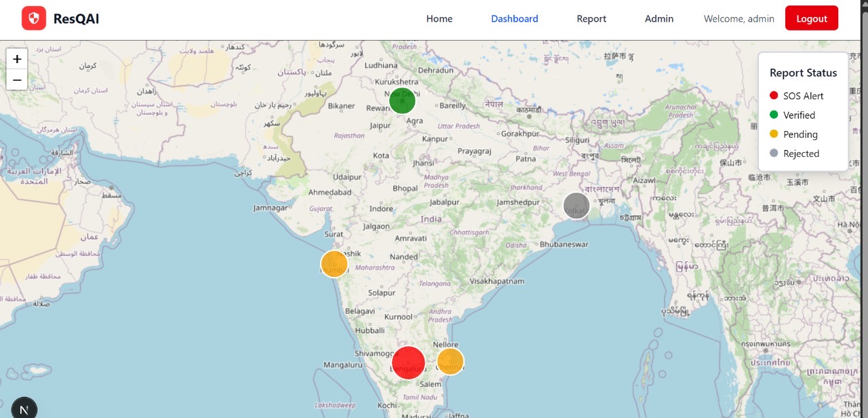Click the "Verified" legend label
Viewport: 868px width, 418px height.
tap(799, 115)
